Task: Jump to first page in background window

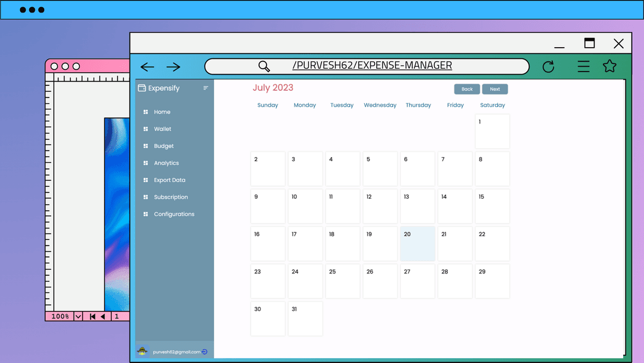Action: [92, 316]
